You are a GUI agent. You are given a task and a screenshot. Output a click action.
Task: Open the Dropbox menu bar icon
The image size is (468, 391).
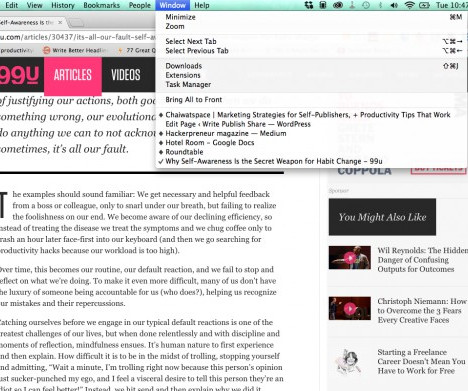pos(309,5)
